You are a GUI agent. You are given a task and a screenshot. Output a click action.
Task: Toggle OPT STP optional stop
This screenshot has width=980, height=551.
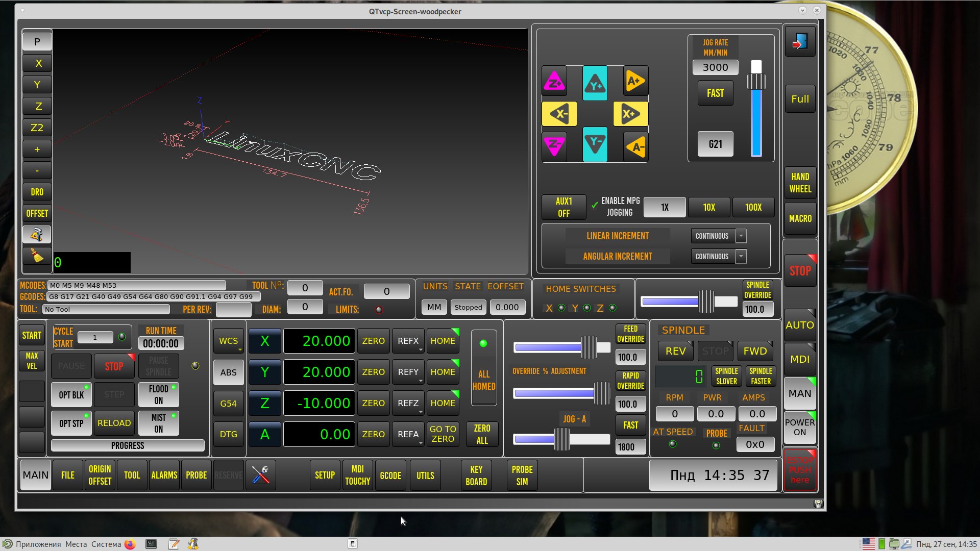point(71,423)
